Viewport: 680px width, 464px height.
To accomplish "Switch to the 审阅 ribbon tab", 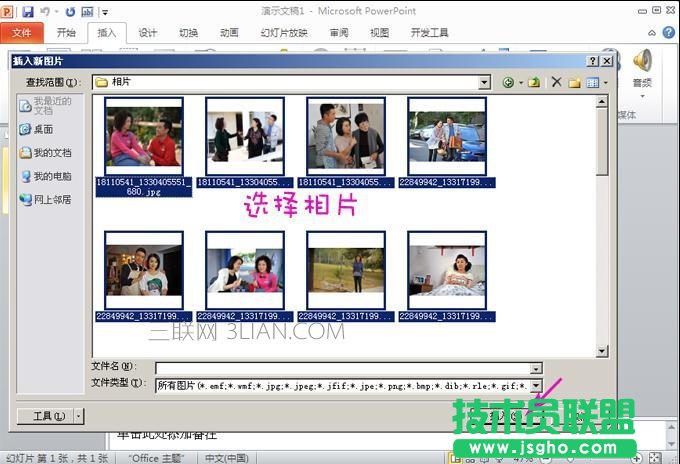I will 339,33.
